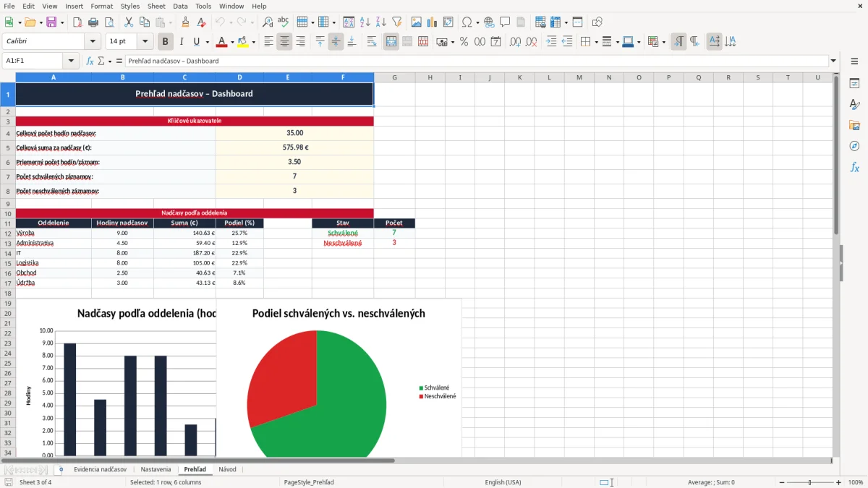Select row 5 header

pyautogui.click(x=7, y=147)
